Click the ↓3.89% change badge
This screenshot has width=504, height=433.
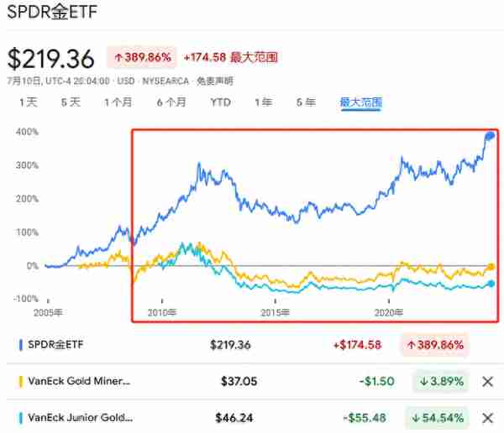pos(441,381)
